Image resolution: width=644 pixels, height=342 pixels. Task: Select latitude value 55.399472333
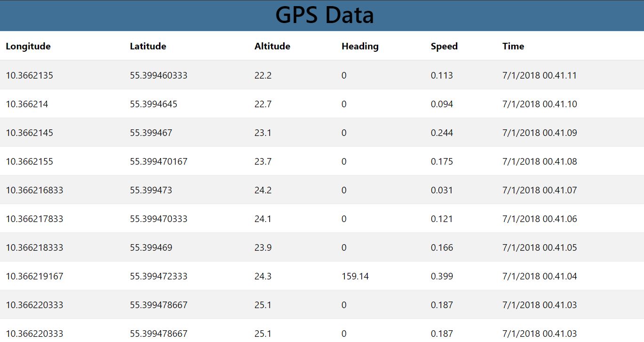(x=159, y=276)
